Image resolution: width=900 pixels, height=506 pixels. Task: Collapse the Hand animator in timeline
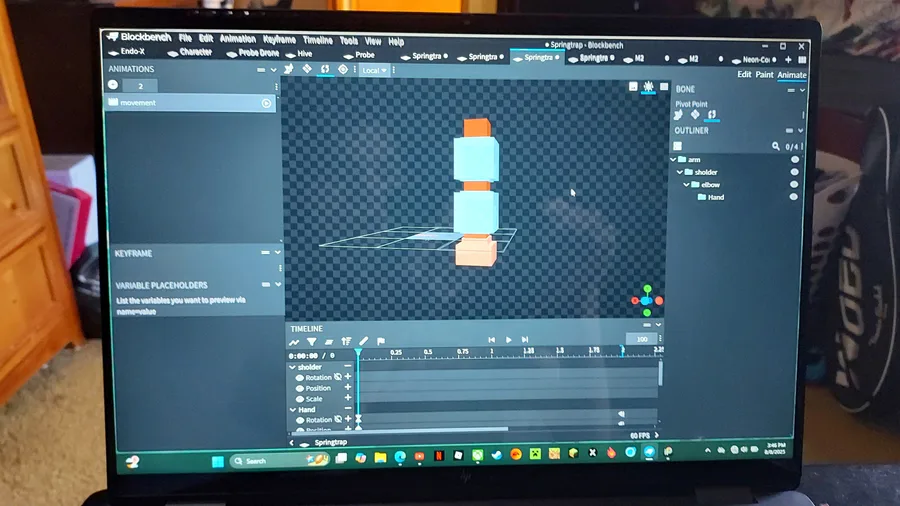tap(293, 410)
